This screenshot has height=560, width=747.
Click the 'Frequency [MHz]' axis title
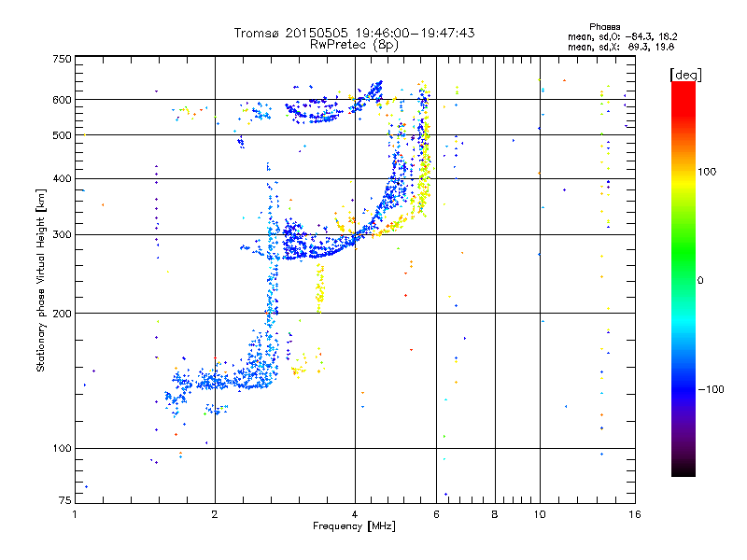coord(354,526)
